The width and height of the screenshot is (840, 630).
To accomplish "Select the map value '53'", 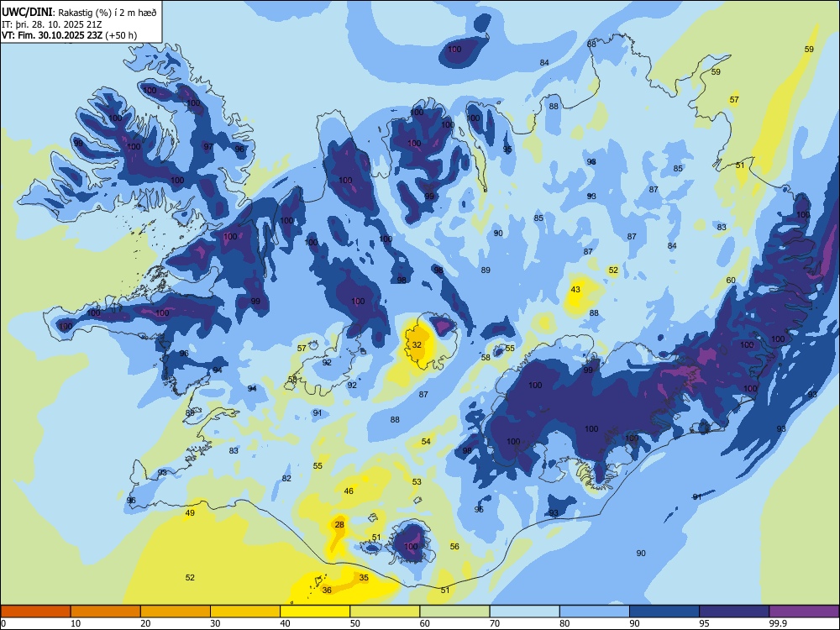I will tap(417, 481).
